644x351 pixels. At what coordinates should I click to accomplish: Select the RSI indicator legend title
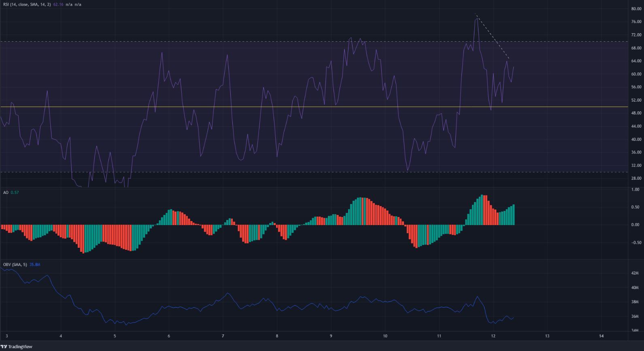coord(27,4)
